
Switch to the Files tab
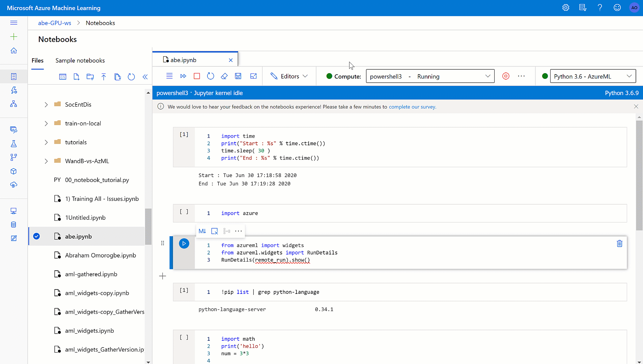[x=37, y=60]
